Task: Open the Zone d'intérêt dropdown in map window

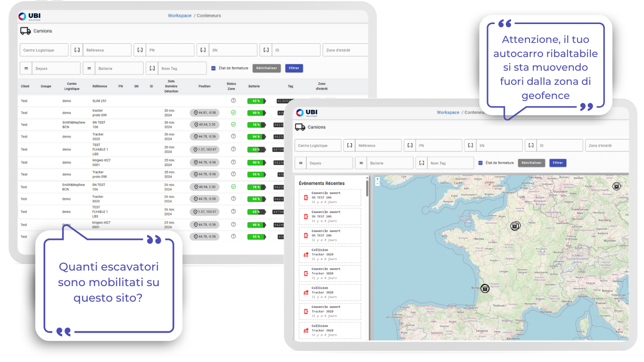Action: (606, 146)
